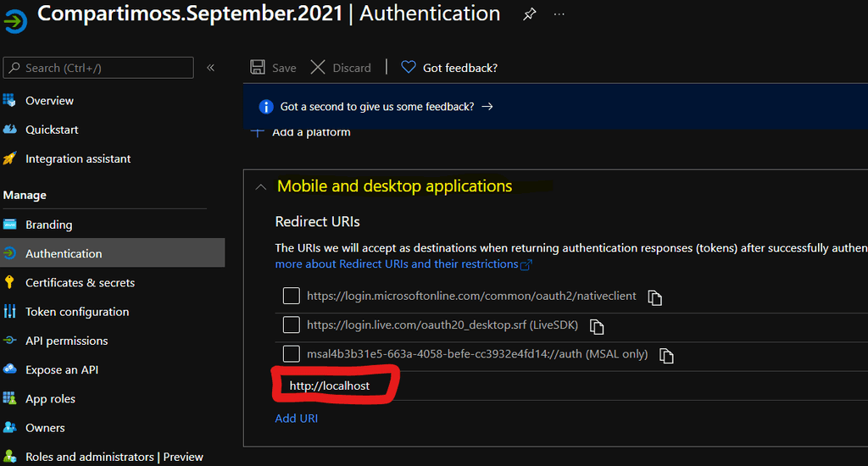
Task: Check the msal4b3b31e5 MSAL only URI box
Action: pyautogui.click(x=292, y=353)
